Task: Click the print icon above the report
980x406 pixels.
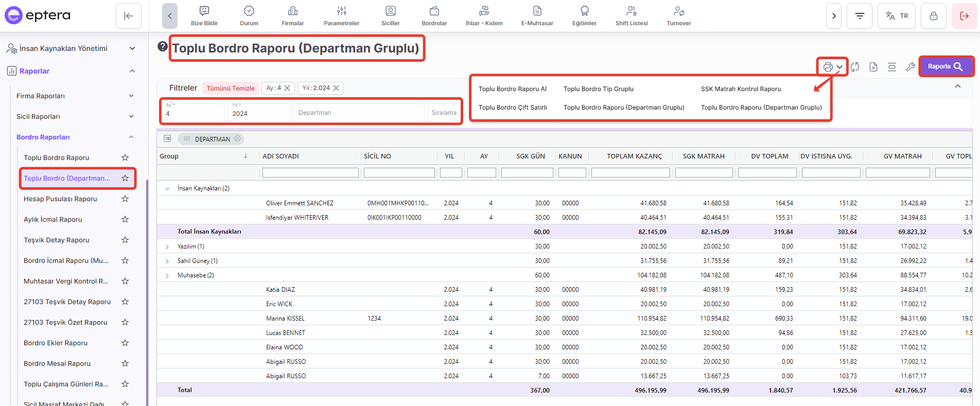Action: (828, 67)
